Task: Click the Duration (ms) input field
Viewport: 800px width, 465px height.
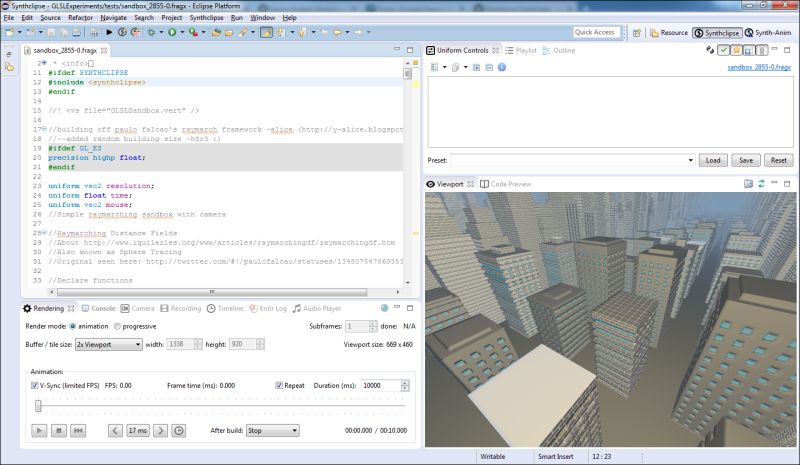Action: click(381, 385)
